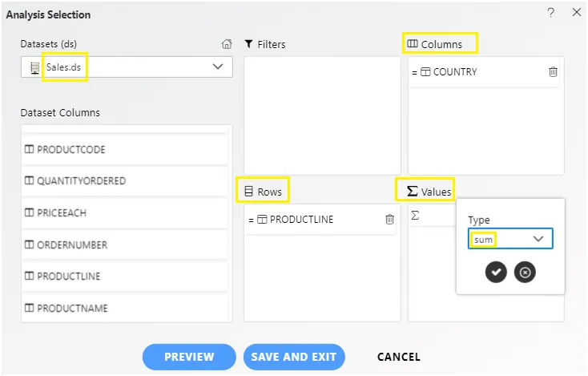The image size is (588, 376).
Task: Click the equals sign before COUNTRY
Action: pyautogui.click(x=414, y=72)
